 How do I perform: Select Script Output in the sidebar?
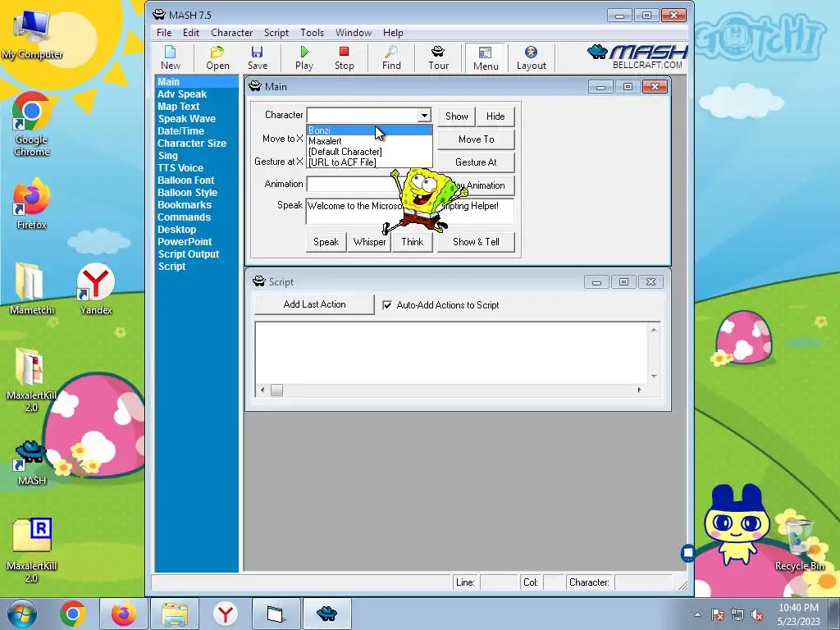189,254
